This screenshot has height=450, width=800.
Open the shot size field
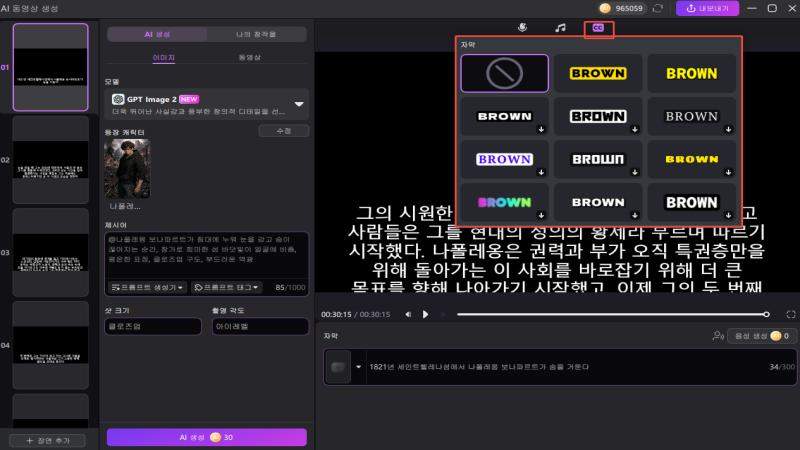(x=153, y=326)
